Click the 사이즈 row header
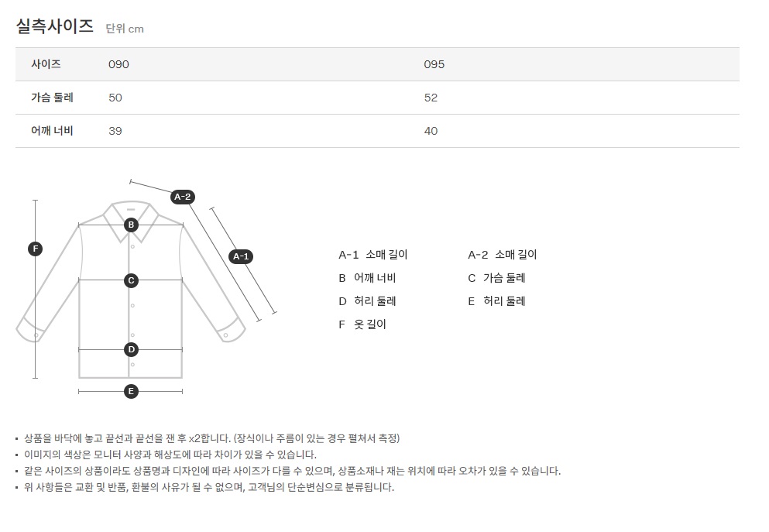The width and height of the screenshot is (769, 532). (46, 64)
